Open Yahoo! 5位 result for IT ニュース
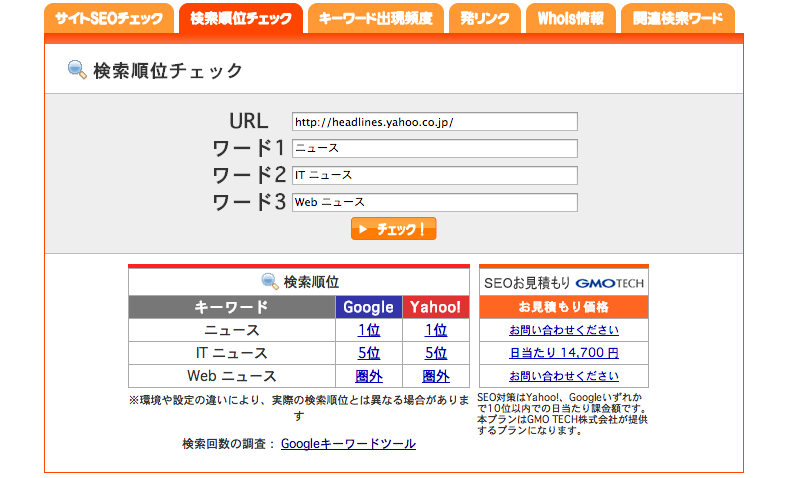 pos(436,353)
